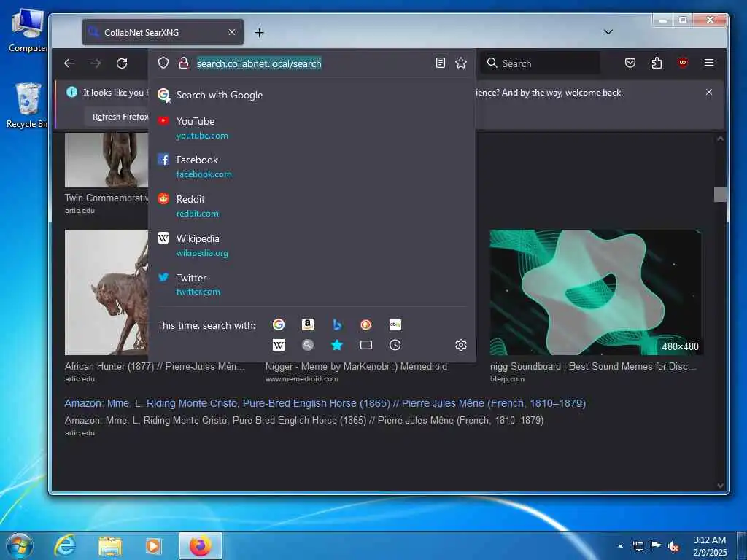Click the insecure connection padlock icon
The width and height of the screenshot is (747, 560).
(183, 63)
